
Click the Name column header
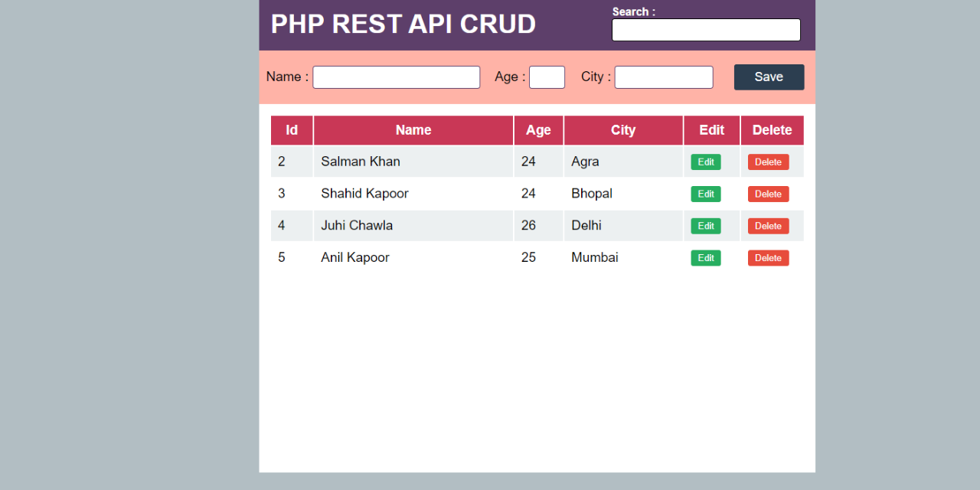tap(413, 130)
